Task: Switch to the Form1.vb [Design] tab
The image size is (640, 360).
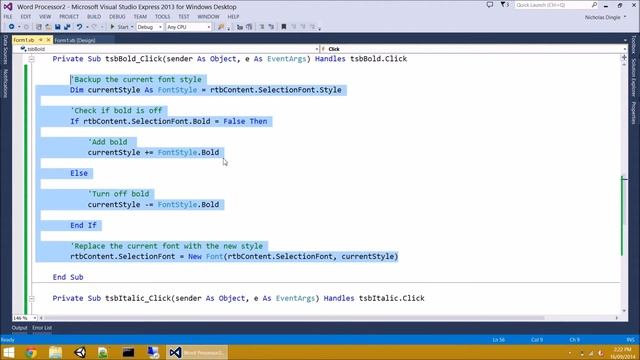Action: 75,40
